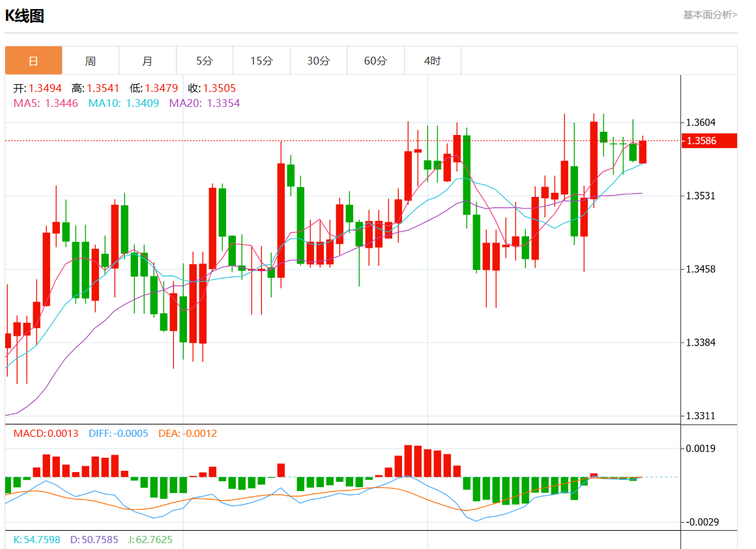Open the 基本面分析 link
756x549 pixels.
coord(710,15)
